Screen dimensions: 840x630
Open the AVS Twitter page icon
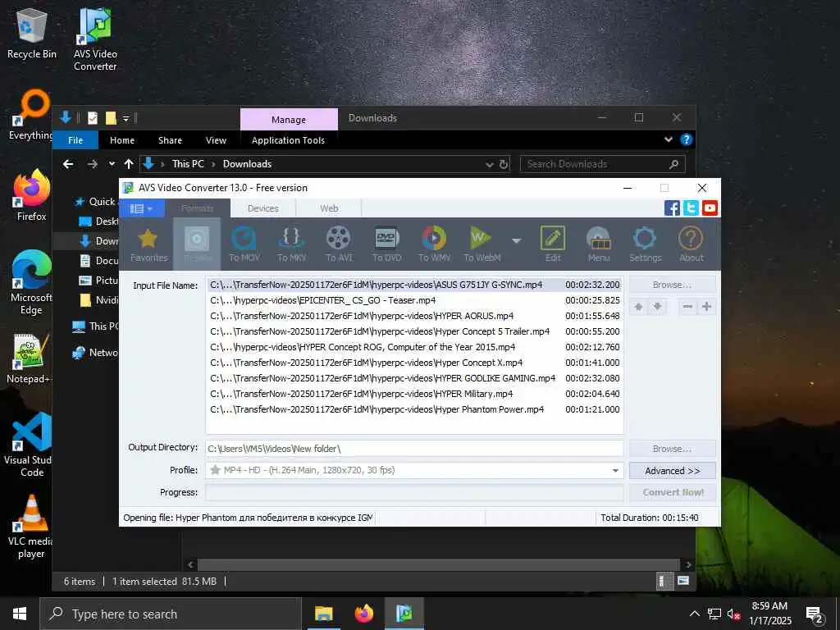point(691,208)
